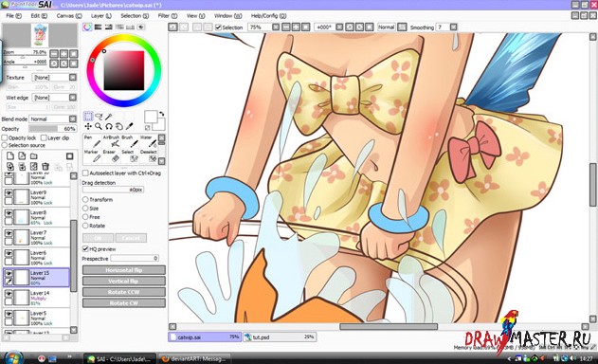Hide Layer14 using its eye icon

click(x=9, y=294)
